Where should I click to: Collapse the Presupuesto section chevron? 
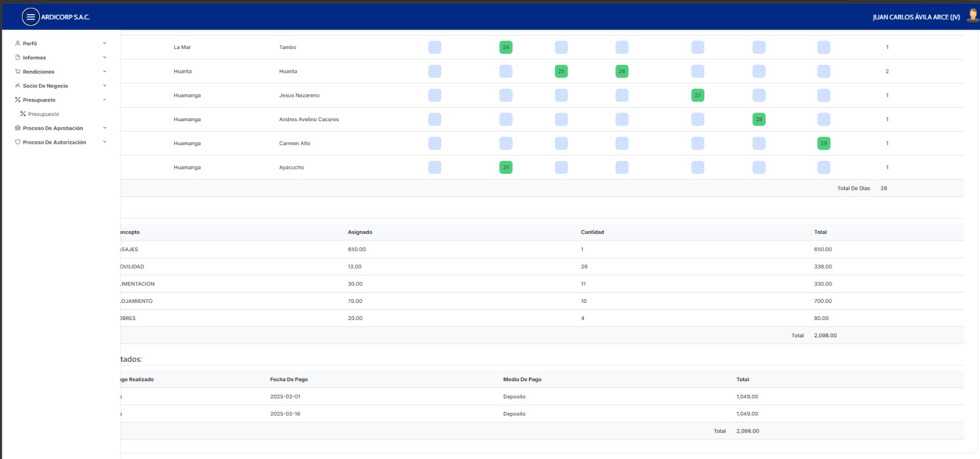(105, 100)
